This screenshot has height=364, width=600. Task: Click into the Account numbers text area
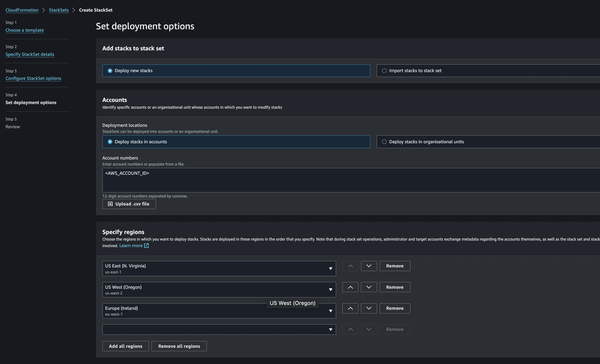click(x=351, y=180)
